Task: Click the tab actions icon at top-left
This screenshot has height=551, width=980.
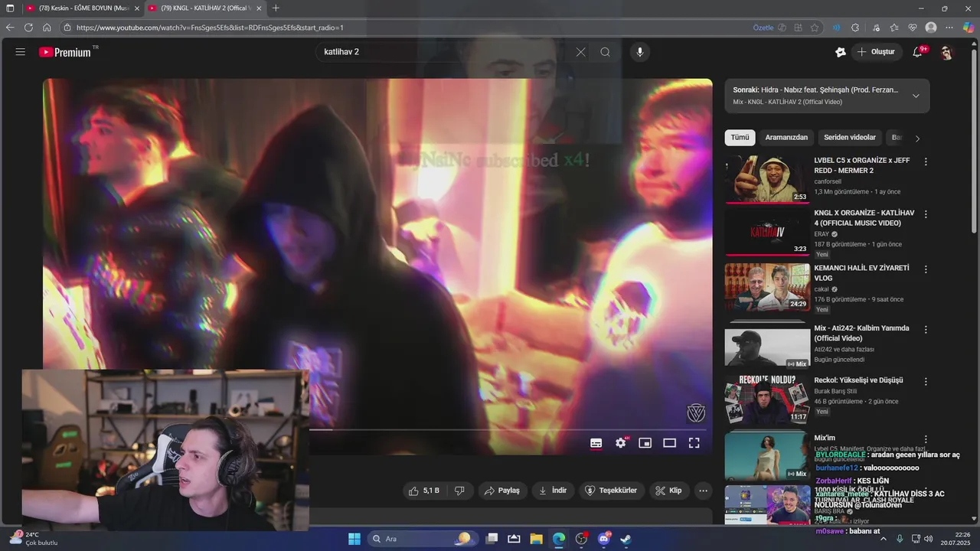Action: coord(10,8)
